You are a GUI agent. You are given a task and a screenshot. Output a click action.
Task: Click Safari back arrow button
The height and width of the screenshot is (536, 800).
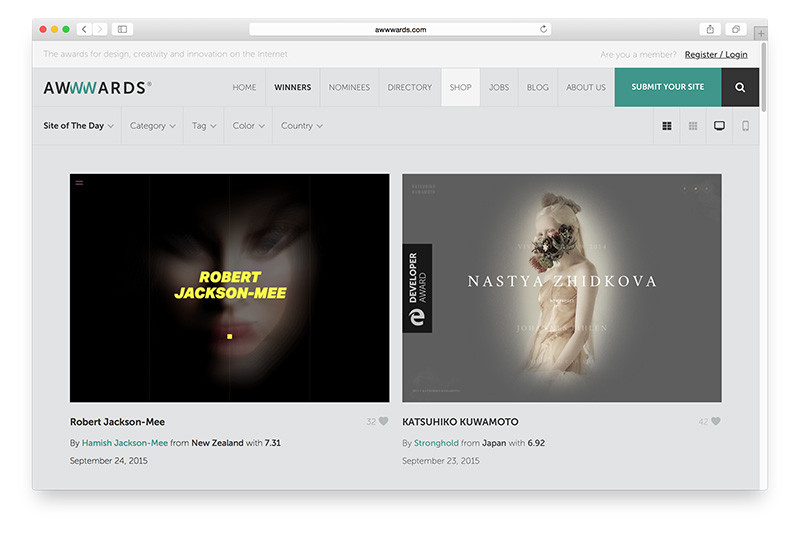coord(84,30)
